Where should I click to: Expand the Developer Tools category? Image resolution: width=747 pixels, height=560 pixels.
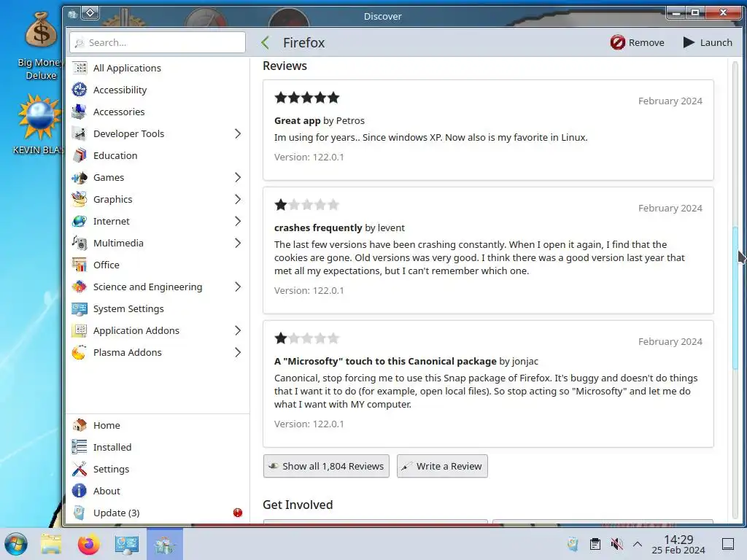(238, 134)
